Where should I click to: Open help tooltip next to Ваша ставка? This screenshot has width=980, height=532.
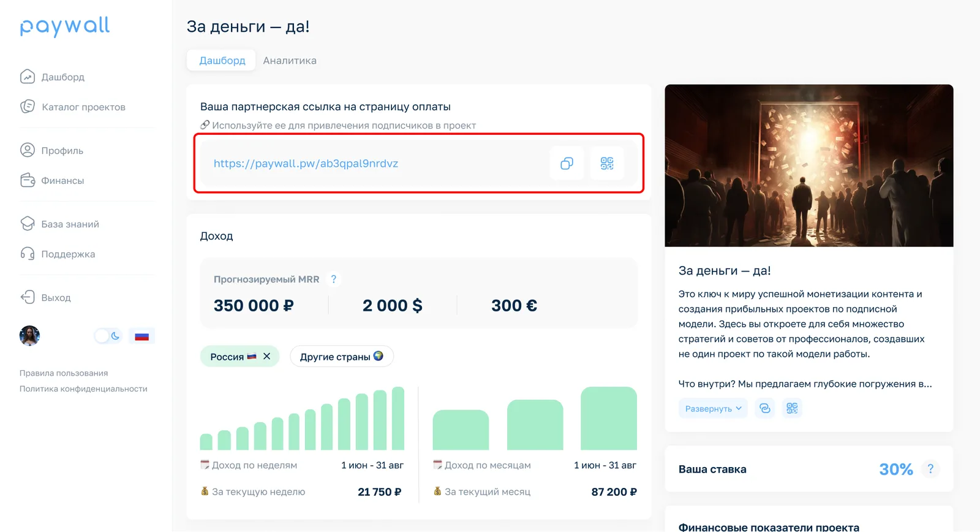(x=930, y=469)
